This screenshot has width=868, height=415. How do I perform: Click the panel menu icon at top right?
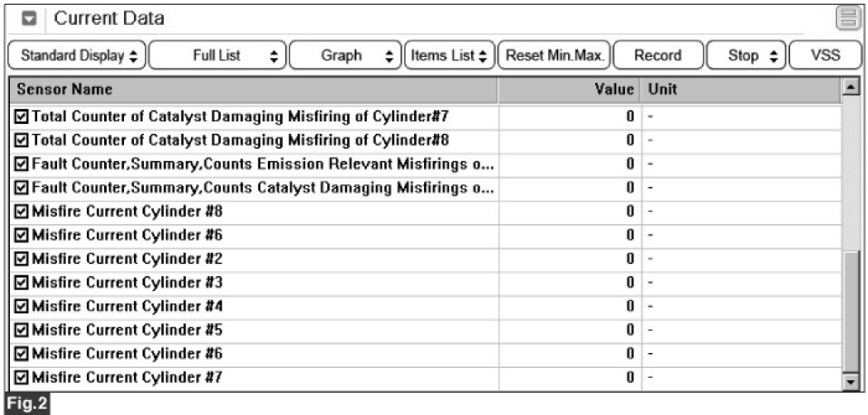pyautogui.click(x=846, y=17)
